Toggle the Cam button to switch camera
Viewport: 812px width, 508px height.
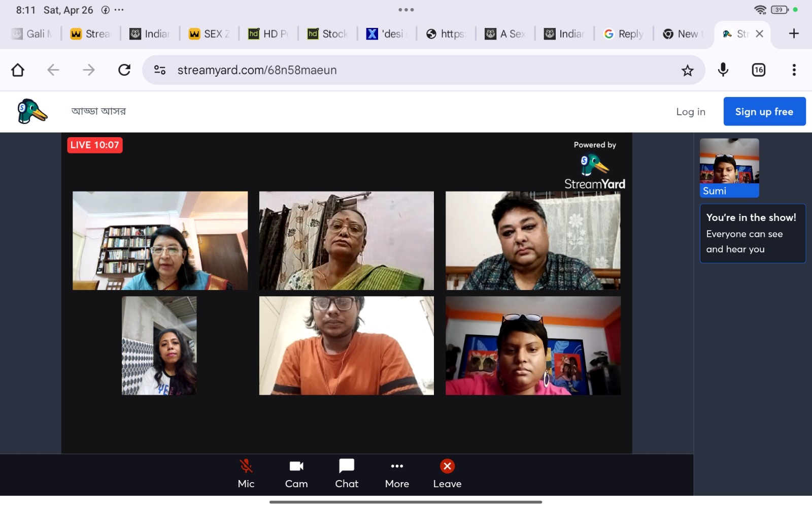pos(296,473)
